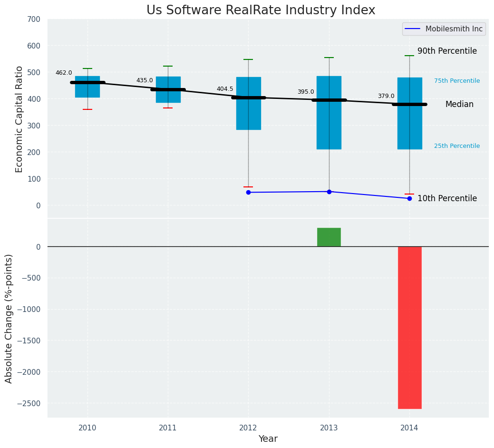Click the 10th Percentile annotation

pyautogui.click(x=447, y=198)
